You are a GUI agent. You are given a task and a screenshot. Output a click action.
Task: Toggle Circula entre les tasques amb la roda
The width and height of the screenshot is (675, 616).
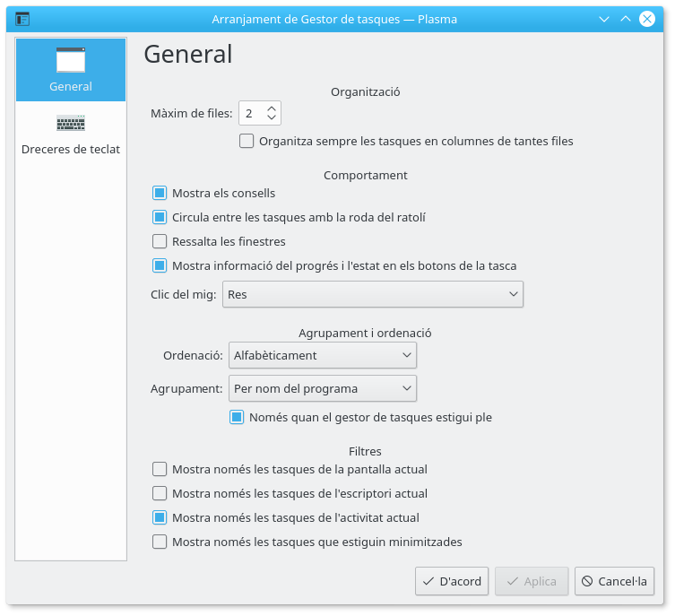pyautogui.click(x=160, y=217)
